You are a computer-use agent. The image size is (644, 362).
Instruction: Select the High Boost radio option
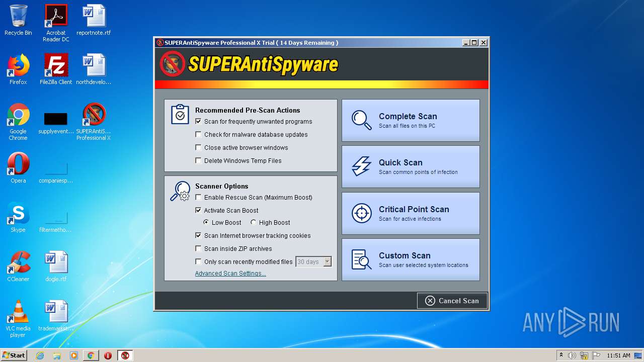click(x=253, y=222)
